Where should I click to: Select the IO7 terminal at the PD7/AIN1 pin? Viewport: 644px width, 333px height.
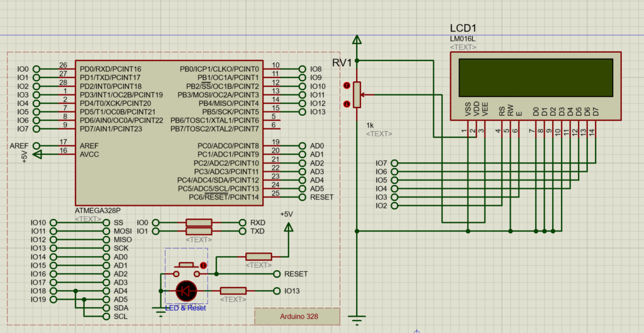36,129
